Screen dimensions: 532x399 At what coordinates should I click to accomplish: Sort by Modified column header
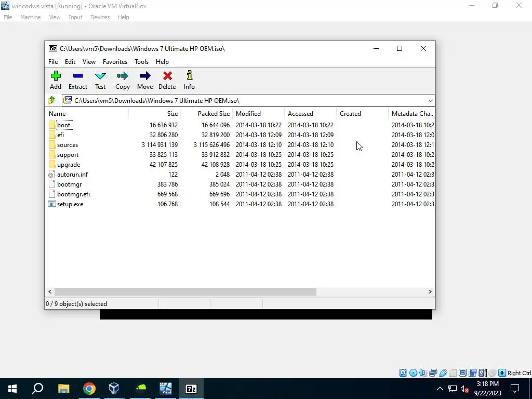(258, 114)
